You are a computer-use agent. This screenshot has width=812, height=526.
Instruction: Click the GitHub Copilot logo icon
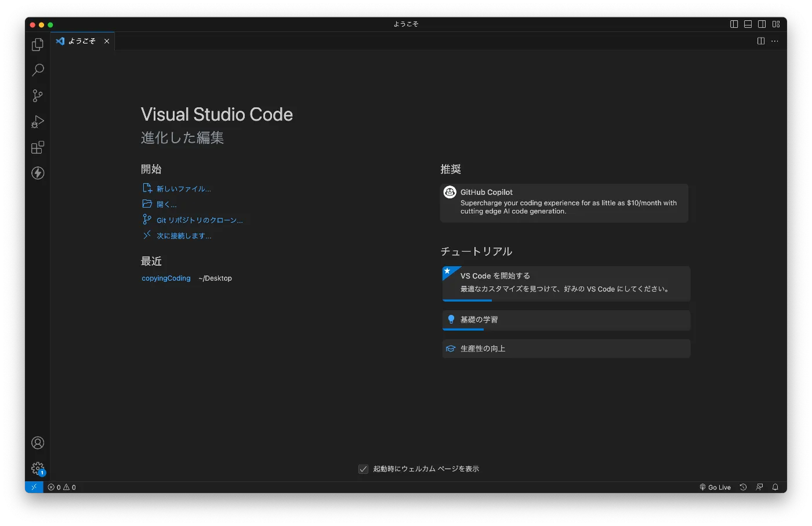(x=450, y=192)
